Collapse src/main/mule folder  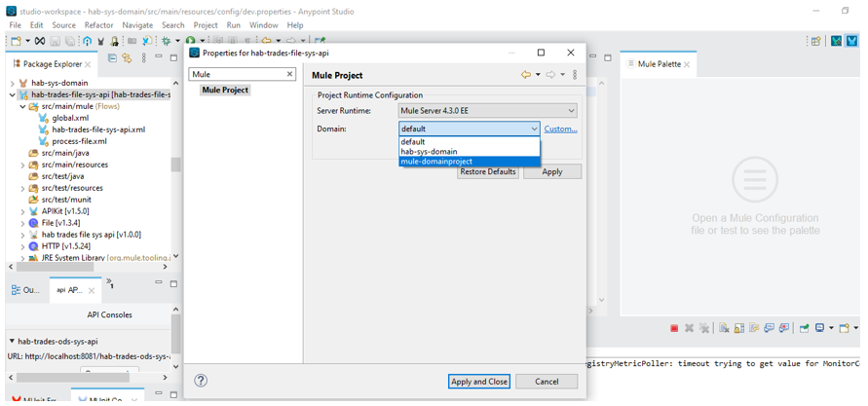[22, 106]
